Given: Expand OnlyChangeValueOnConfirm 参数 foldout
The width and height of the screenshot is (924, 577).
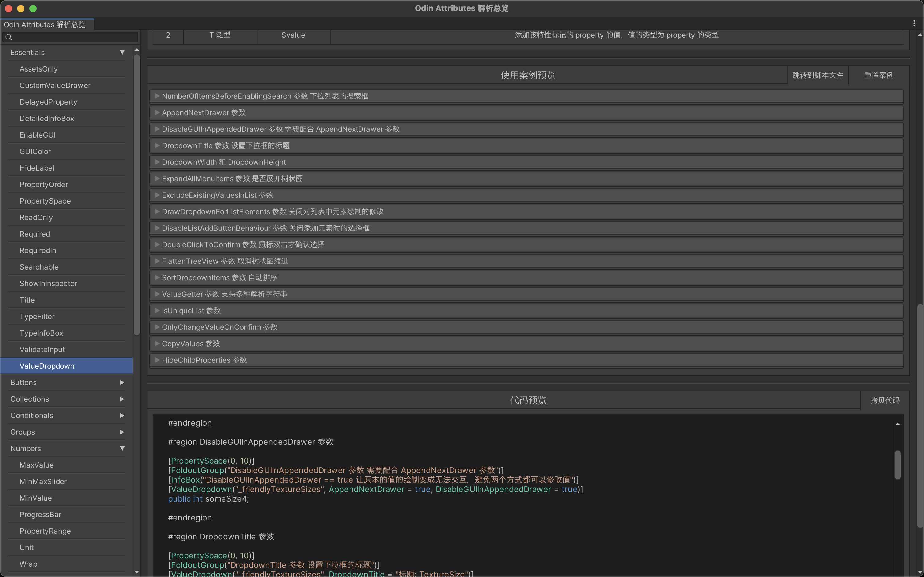Looking at the screenshot, I should [526, 327].
